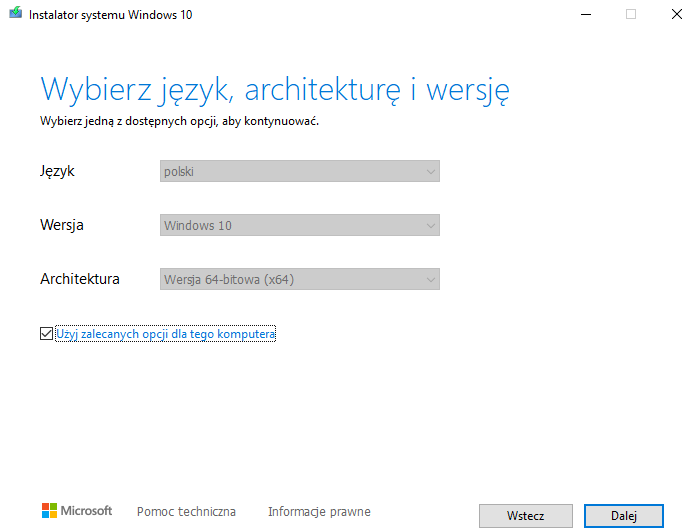Open the Informacje prawne link

pyautogui.click(x=319, y=512)
